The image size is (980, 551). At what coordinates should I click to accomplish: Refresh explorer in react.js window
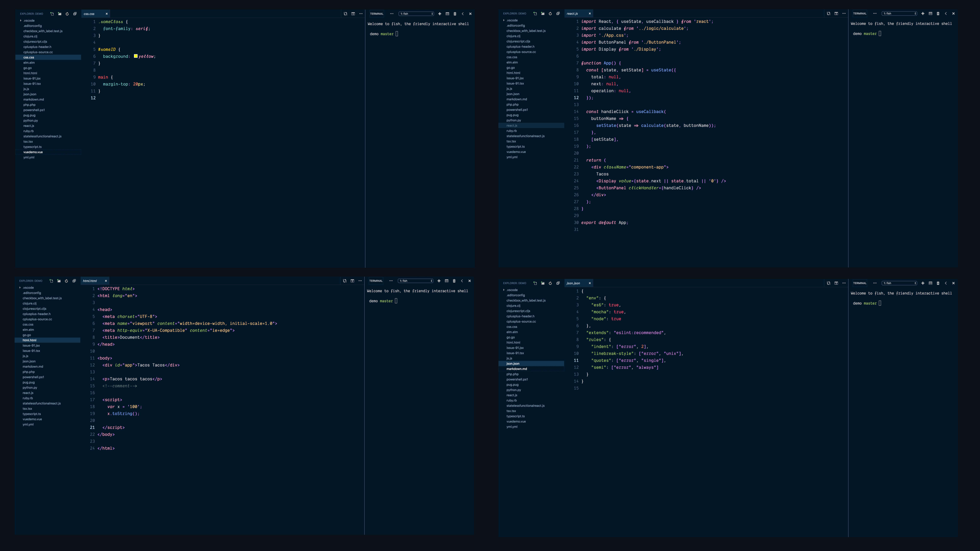[550, 13]
